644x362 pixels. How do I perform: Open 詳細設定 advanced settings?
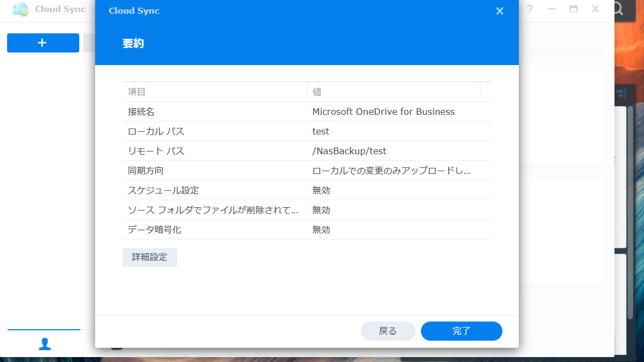pyautogui.click(x=149, y=257)
